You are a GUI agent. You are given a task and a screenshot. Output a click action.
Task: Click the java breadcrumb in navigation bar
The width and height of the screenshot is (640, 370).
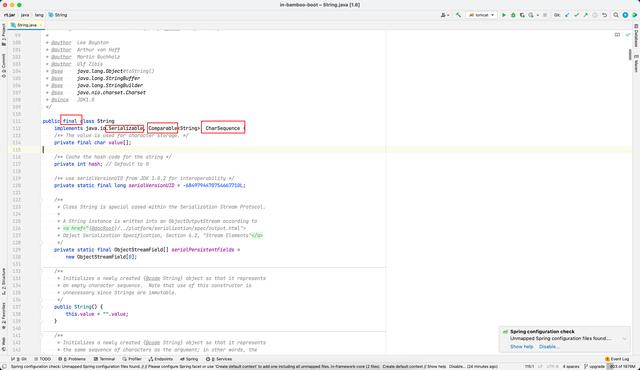point(25,15)
